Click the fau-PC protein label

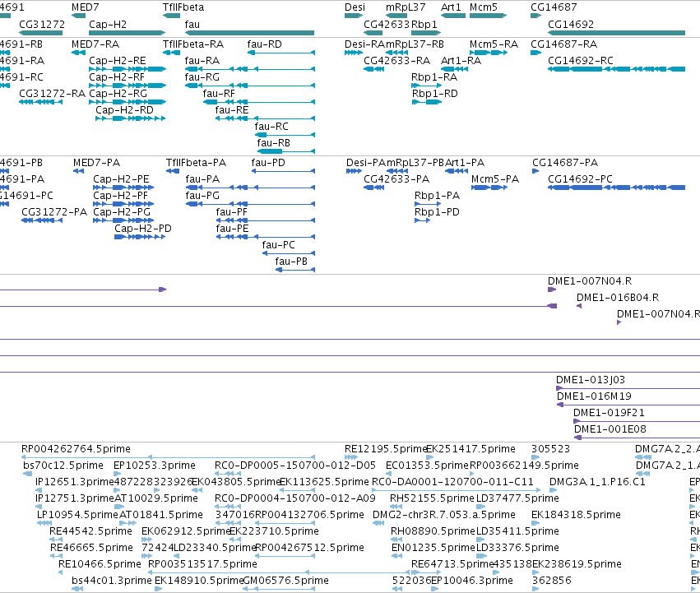pyautogui.click(x=278, y=245)
